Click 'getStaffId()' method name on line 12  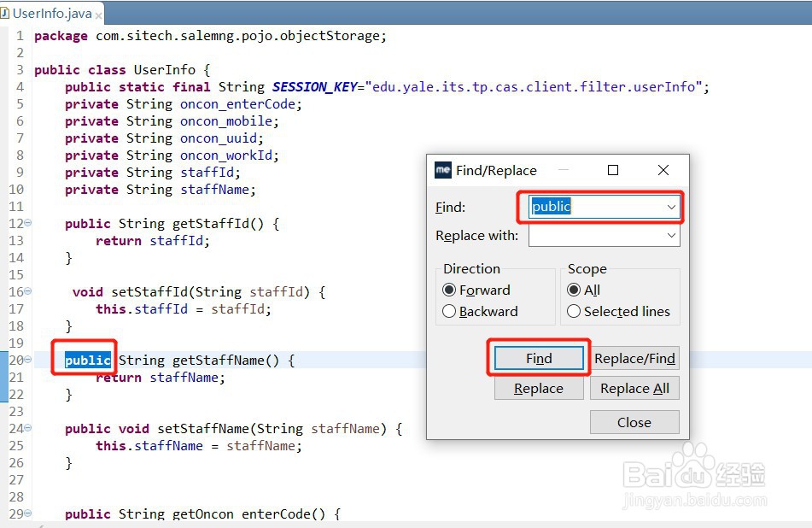218,223
